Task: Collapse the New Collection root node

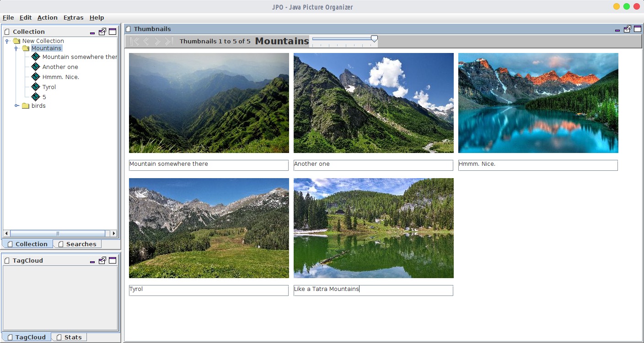Action: [x=7, y=41]
